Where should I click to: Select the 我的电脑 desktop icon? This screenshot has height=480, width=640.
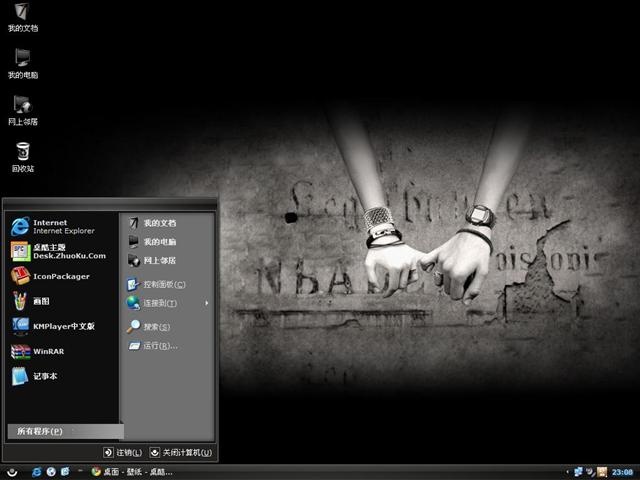point(23,63)
